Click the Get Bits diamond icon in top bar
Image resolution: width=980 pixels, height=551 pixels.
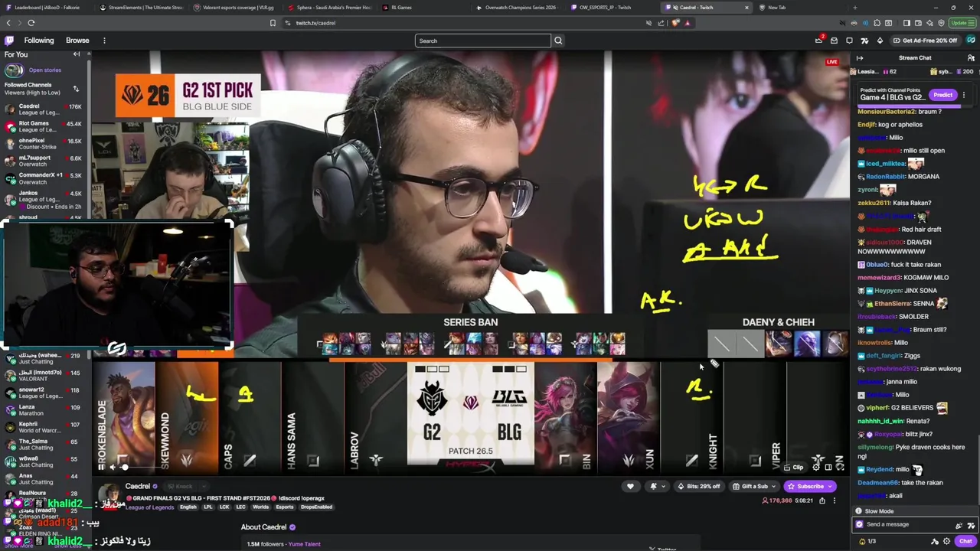[880, 41]
